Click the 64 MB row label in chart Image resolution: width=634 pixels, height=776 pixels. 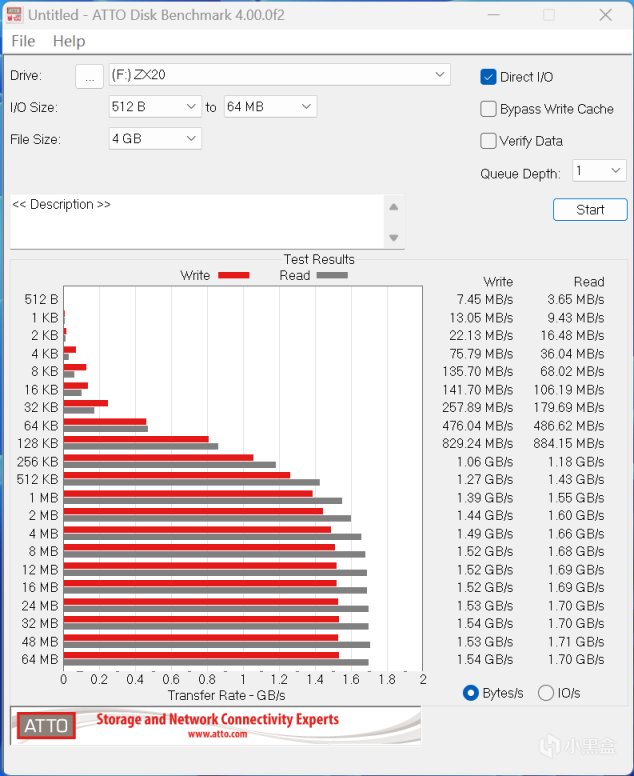click(x=40, y=659)
